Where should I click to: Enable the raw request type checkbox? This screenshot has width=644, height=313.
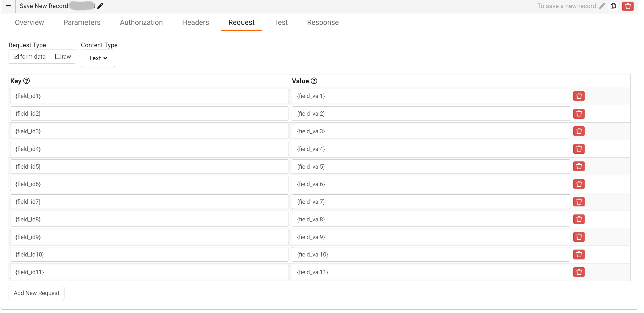(57, 56)
